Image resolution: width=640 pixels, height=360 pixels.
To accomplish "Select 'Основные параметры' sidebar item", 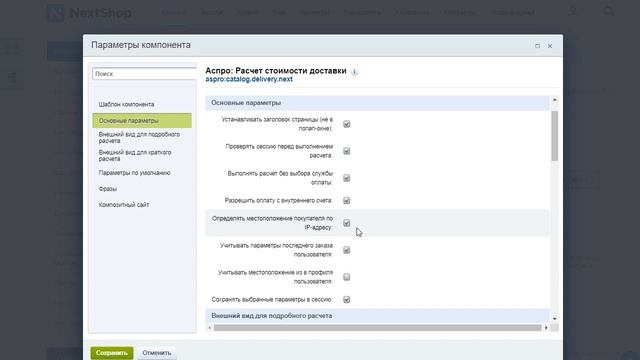I will tap(142, 121).
